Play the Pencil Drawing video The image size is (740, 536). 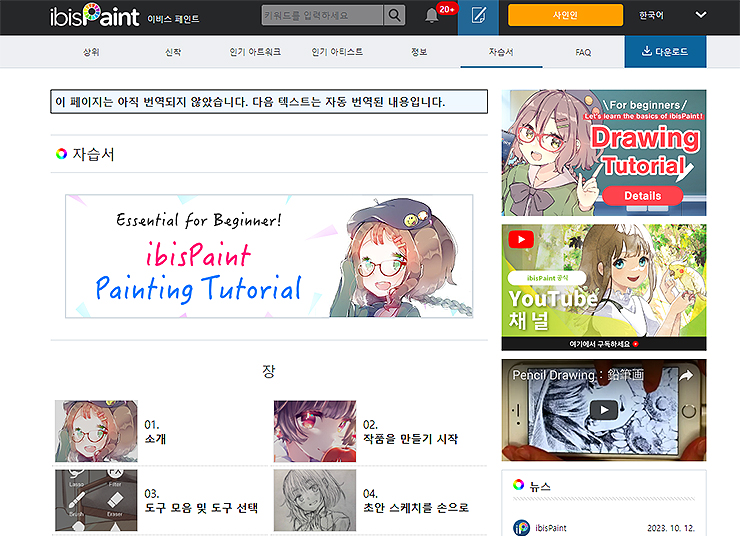click(x=604, y=410)
